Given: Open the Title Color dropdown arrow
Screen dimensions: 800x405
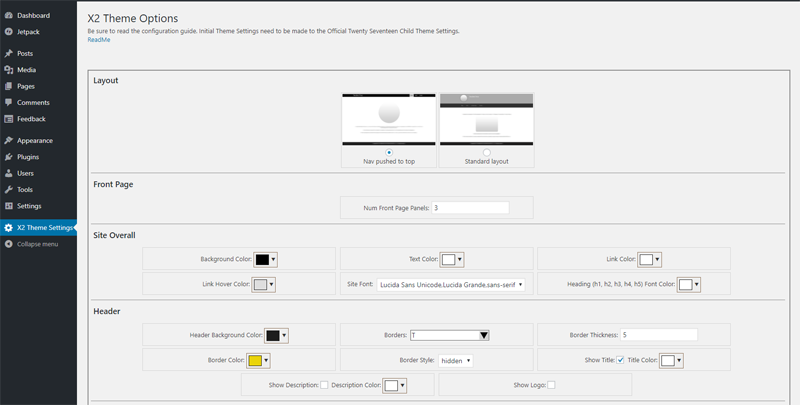Looking at the screenshot, I should click(679, 361).
